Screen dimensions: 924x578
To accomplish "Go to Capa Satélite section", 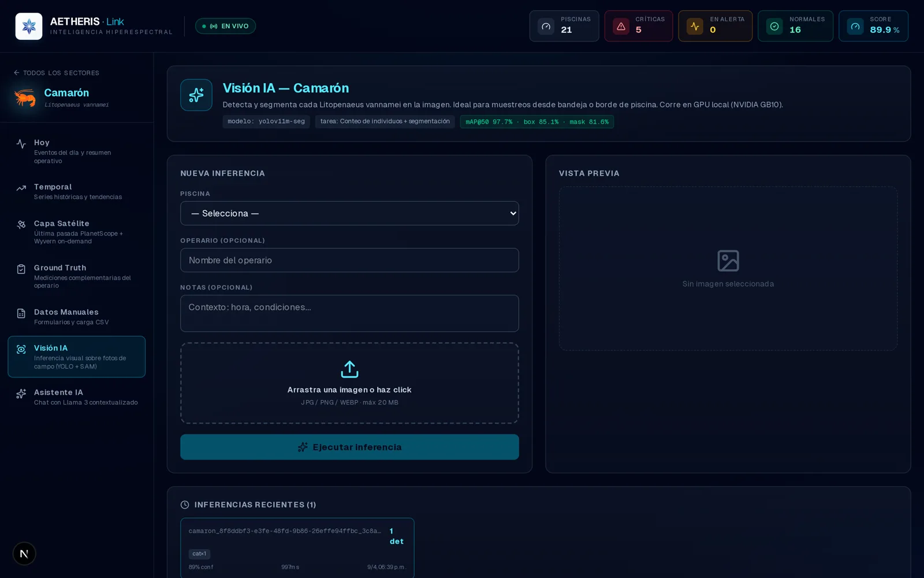I will tap(77, 232).
